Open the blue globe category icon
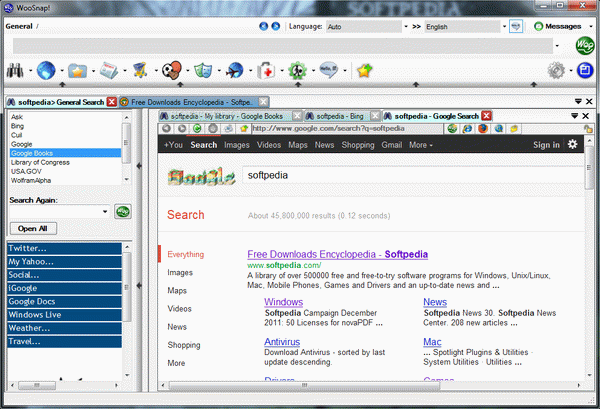This screenshot has width=600, height=409. (46, 70)
